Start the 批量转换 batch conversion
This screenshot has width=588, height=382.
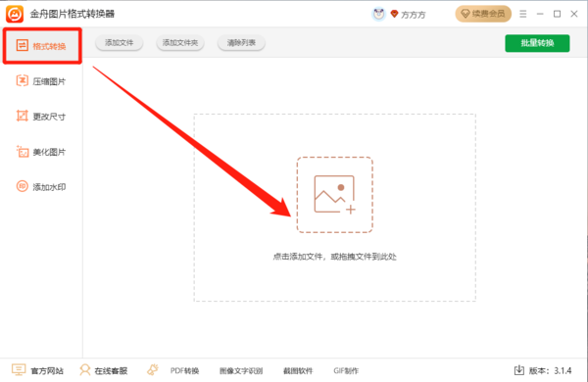(537, 43)
